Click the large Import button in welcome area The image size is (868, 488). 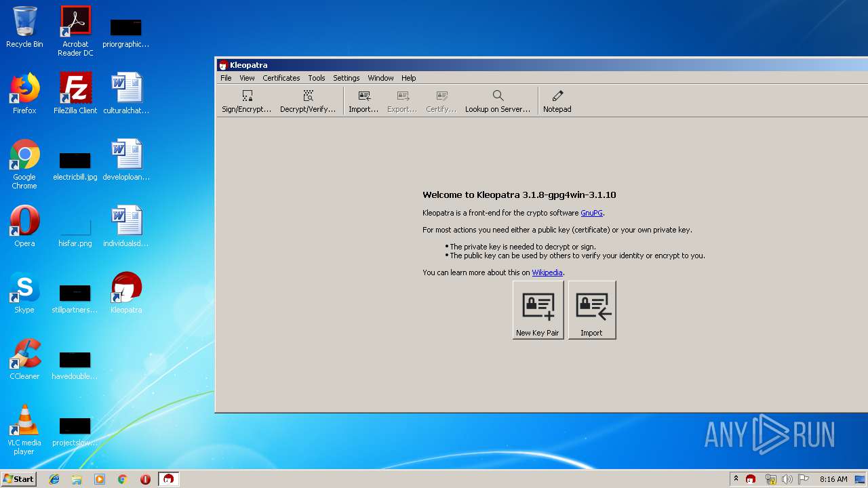592,310
